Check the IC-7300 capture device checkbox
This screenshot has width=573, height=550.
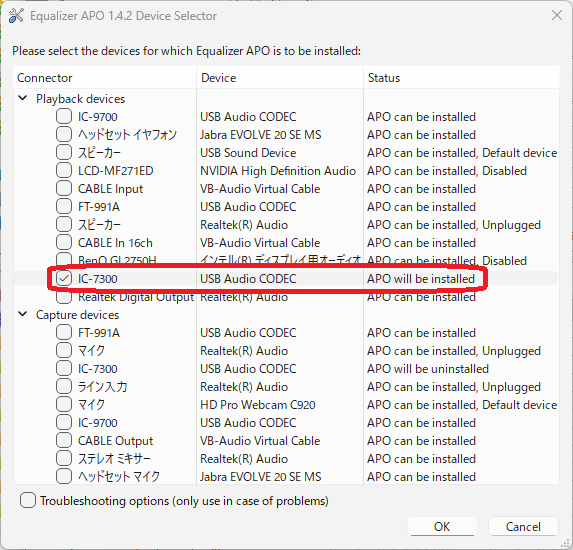[64, 368]
